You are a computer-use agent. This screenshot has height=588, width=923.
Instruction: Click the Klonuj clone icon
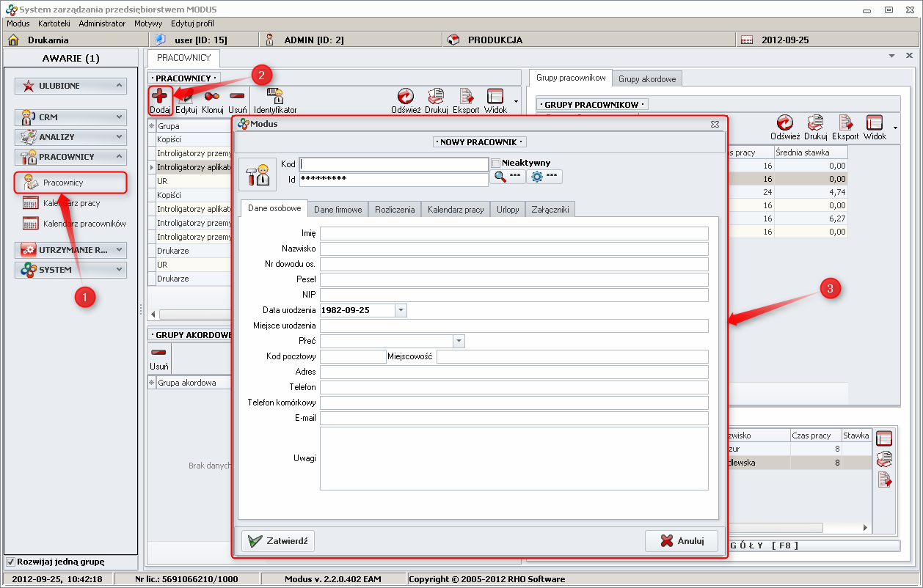[212, 97]
